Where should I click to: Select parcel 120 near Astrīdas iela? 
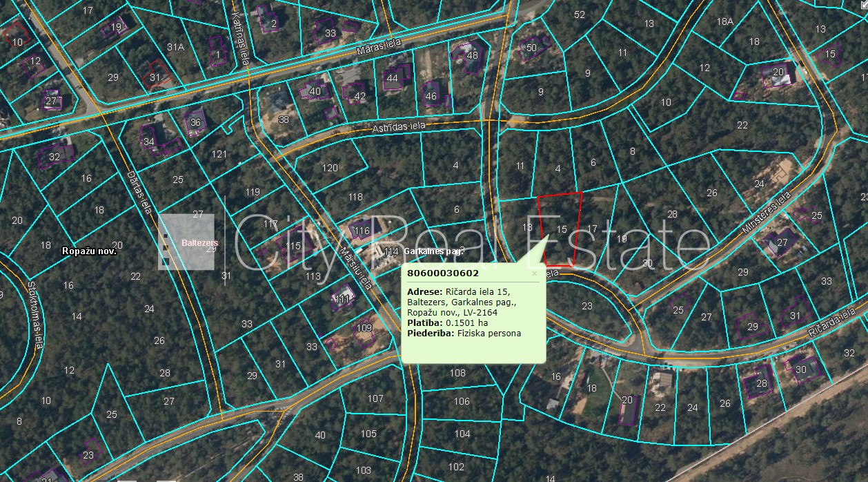click(330, 168)
